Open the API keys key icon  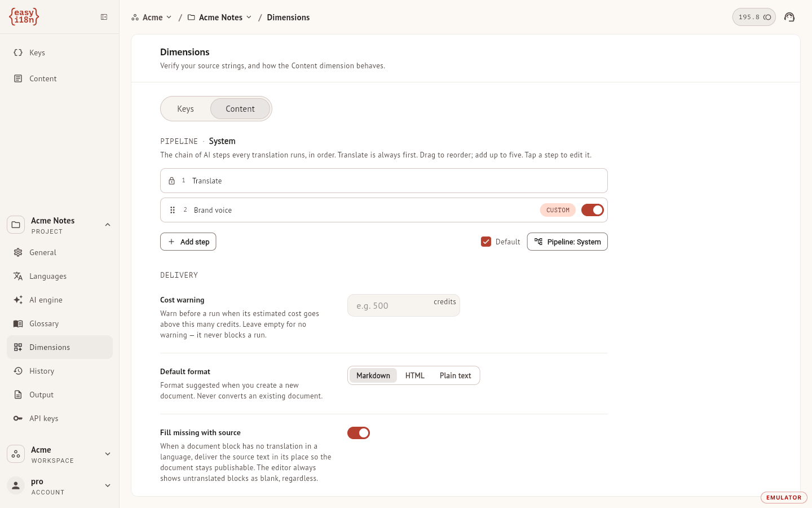click(x=18, y=418)
